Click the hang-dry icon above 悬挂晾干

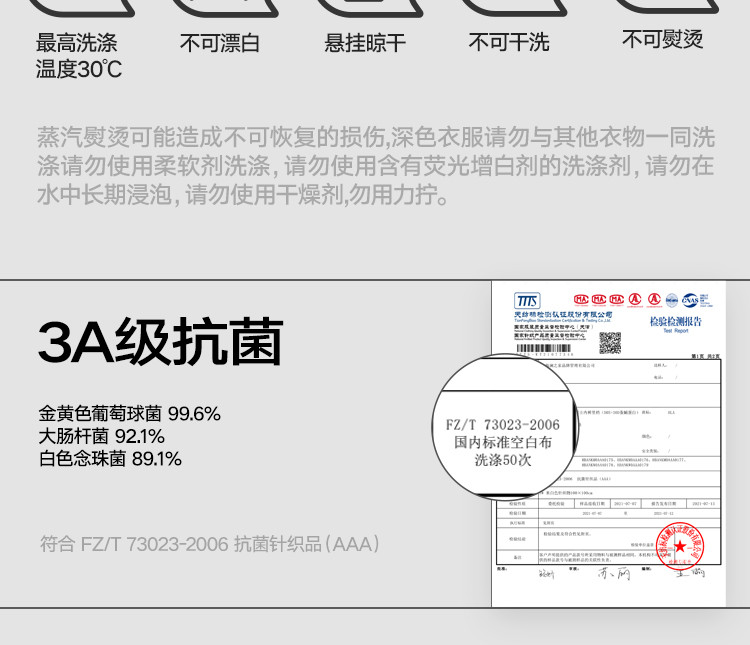pos(364,7)
